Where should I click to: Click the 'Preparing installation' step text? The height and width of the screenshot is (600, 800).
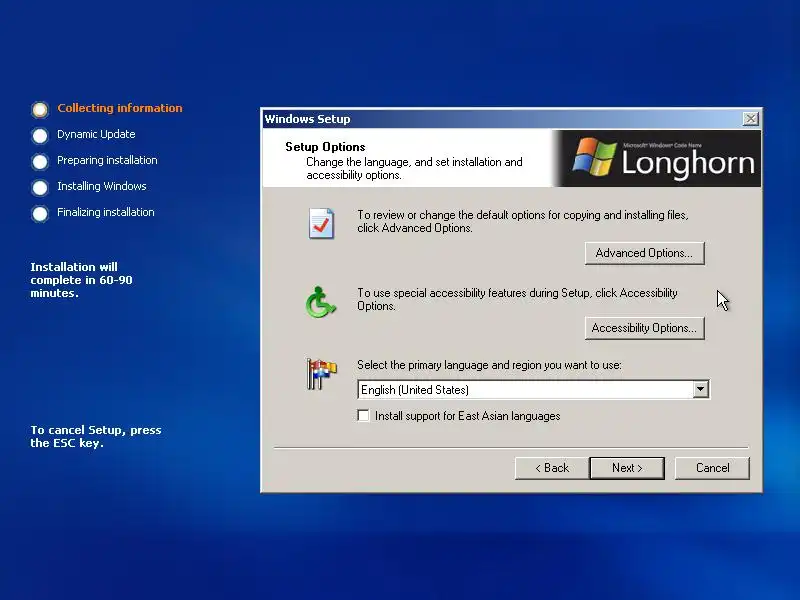108,160
